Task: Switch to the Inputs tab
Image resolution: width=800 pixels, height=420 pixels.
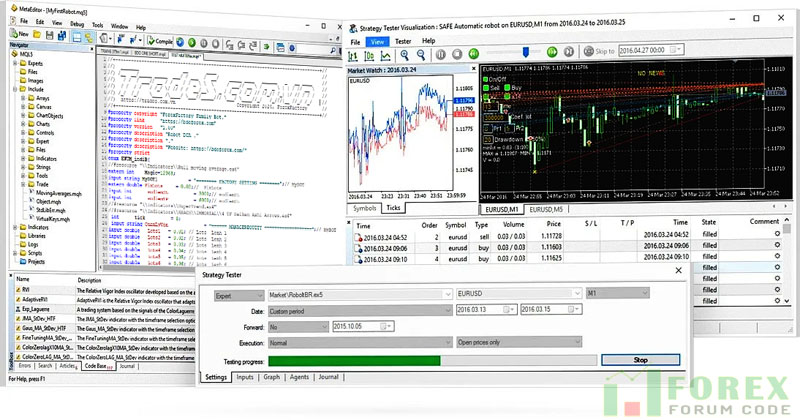Action: pyautogui.click(x=245, y=377)
